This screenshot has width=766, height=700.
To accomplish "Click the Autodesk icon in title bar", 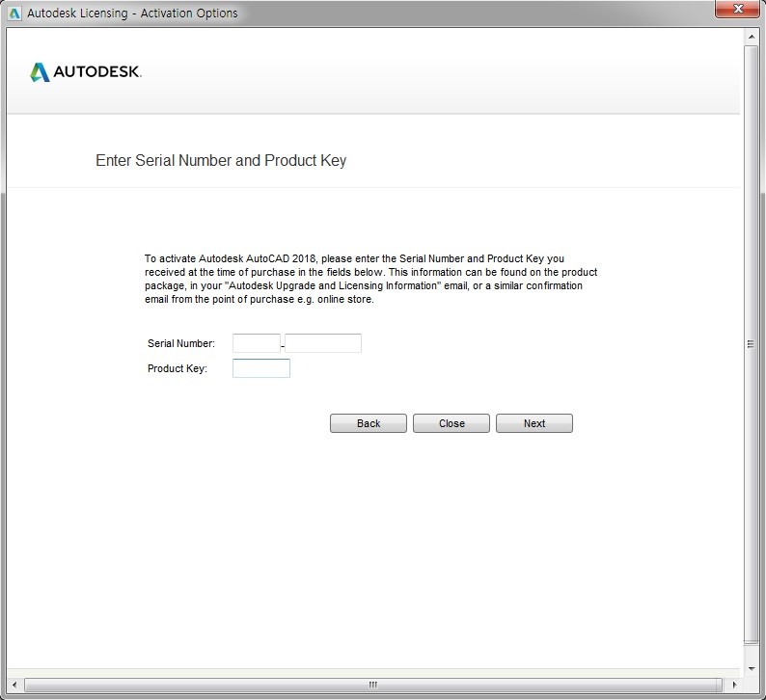I will [x=14, y=13].
